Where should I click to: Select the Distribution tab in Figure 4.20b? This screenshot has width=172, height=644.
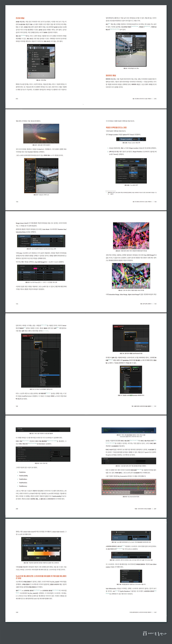[125, 161]
